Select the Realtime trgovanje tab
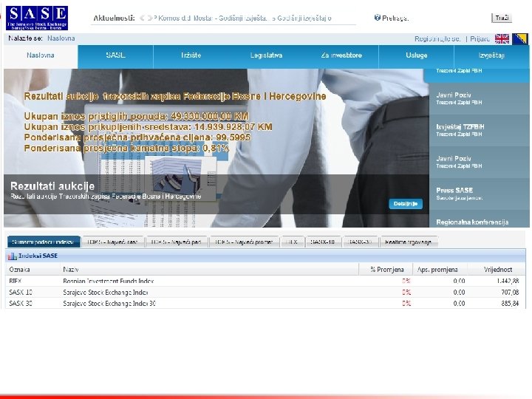Screen dimensions: 532x399 [409, 242]
